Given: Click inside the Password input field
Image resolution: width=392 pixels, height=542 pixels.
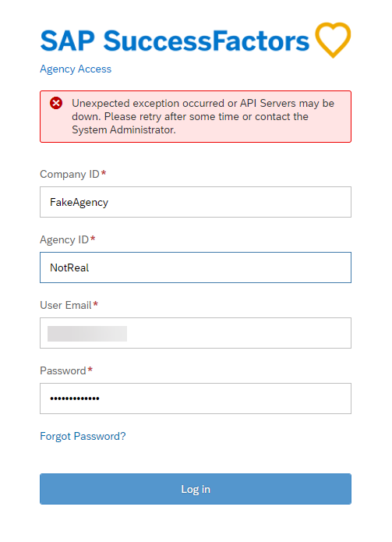Looking at the screenshot, I should (x=196, y=399).
